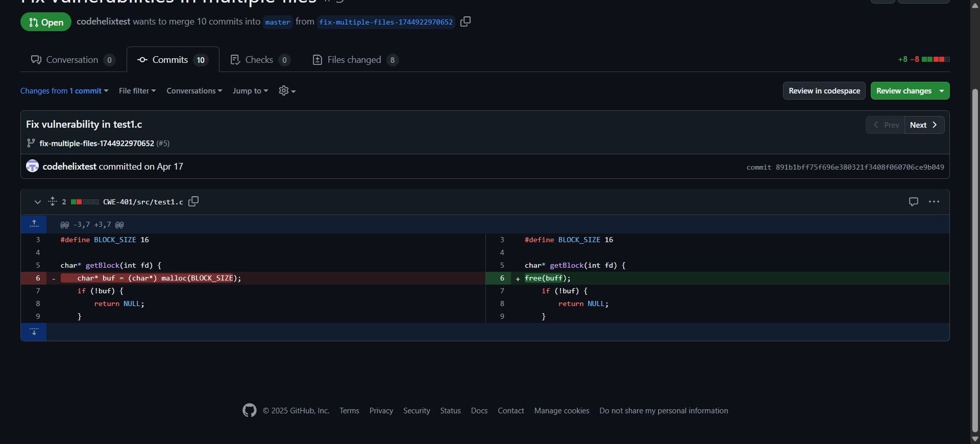
Task: Open Changes from 1 commit dropdown
Action: tap(64, 90)
